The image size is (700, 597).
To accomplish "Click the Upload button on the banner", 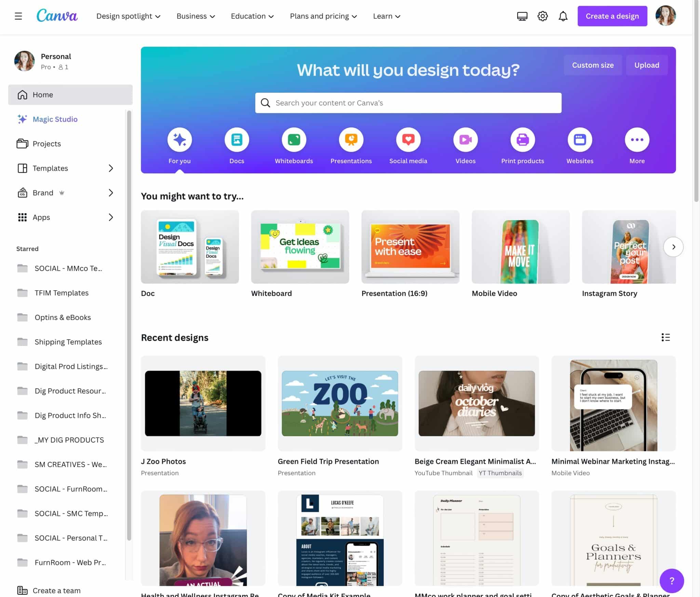I will (x=647, y=65).
